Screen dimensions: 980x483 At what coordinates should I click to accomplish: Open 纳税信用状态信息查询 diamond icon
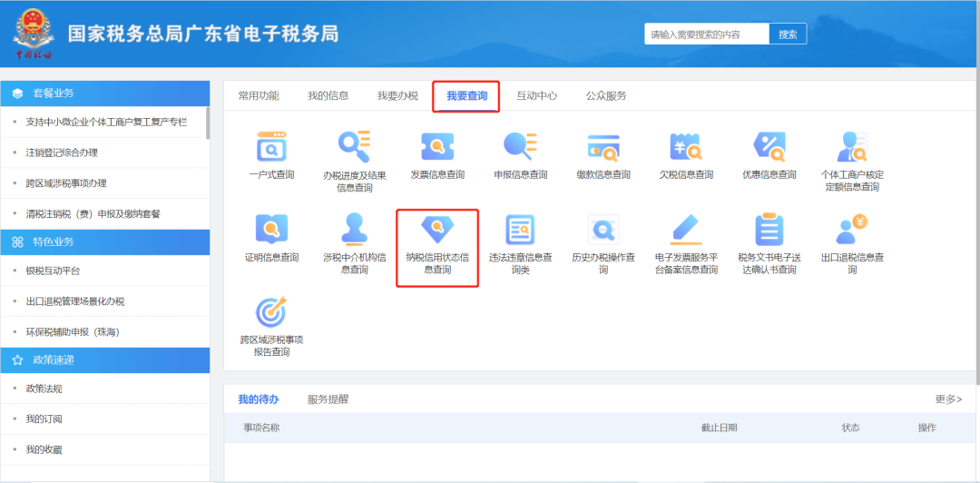click(x=437, y=231)
